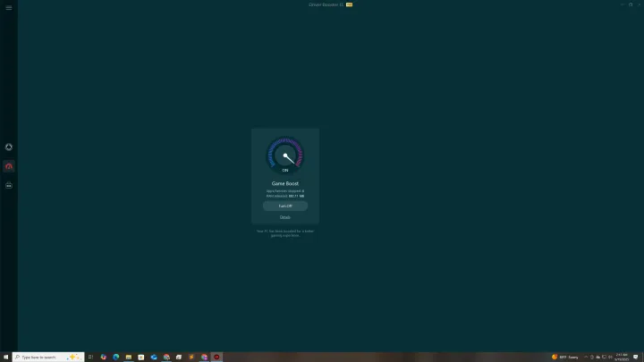
Task: Click the Driver Booster taskbar icon
Action: coord(216,357)
